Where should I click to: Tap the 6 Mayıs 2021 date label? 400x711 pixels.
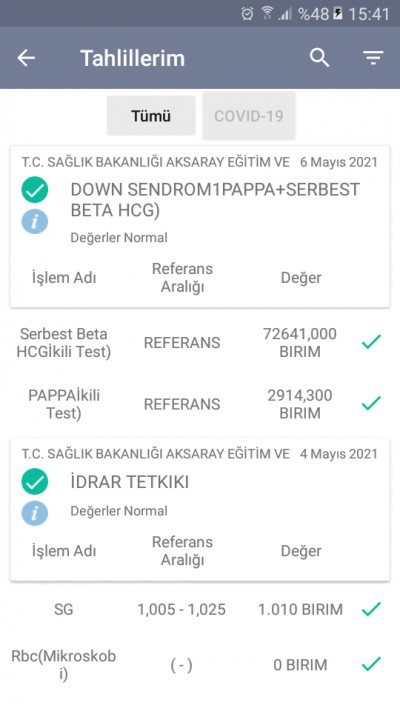(x=338, y=162)
